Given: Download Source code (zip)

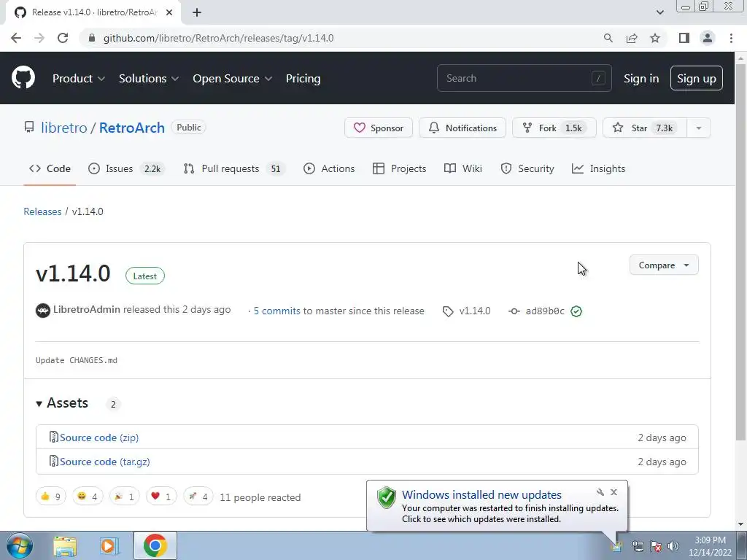Looking at the screenshot, I should pos(99,437).
